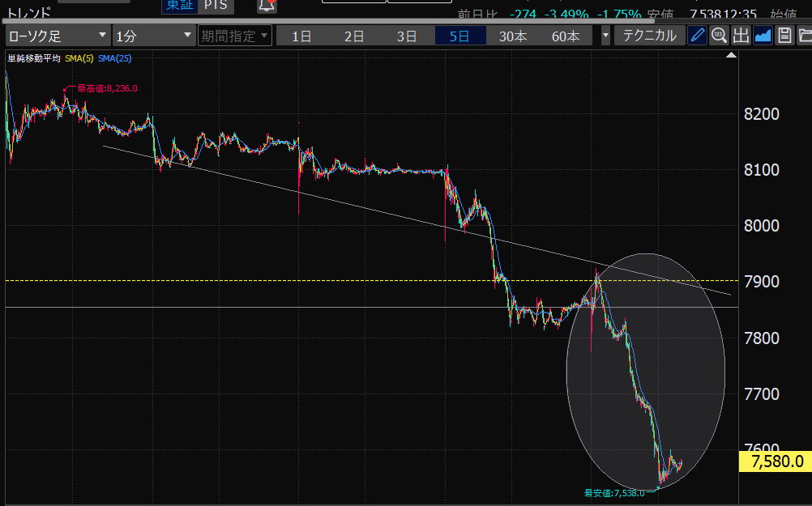The image size is (812, 506).
Task: Open the 1分 interval dropdown
Action: pyautogui.click(x=153, y=36)
